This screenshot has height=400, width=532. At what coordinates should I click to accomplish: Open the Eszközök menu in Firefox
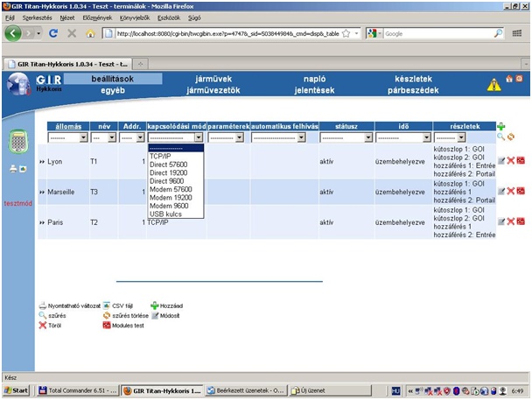[169, 18]
